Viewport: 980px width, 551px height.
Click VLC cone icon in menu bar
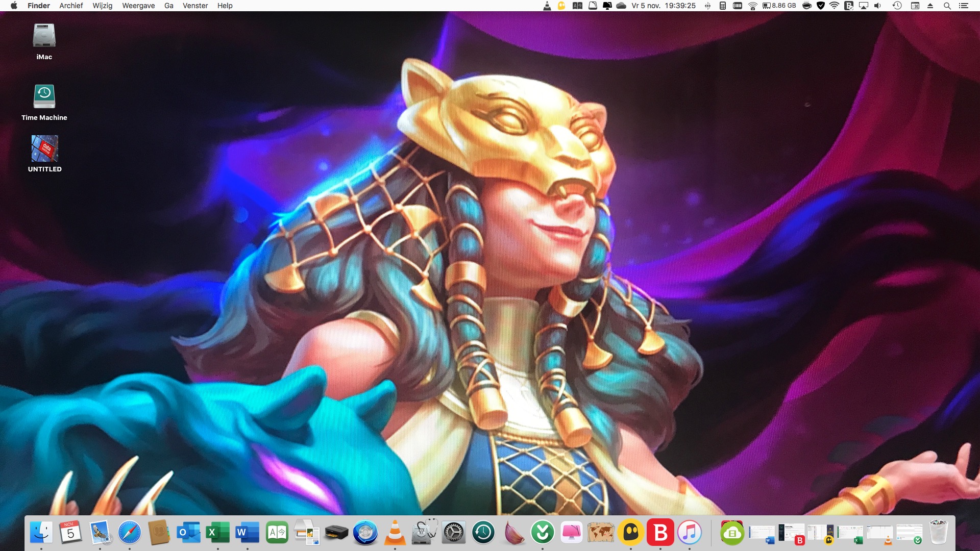pos(547,6)
